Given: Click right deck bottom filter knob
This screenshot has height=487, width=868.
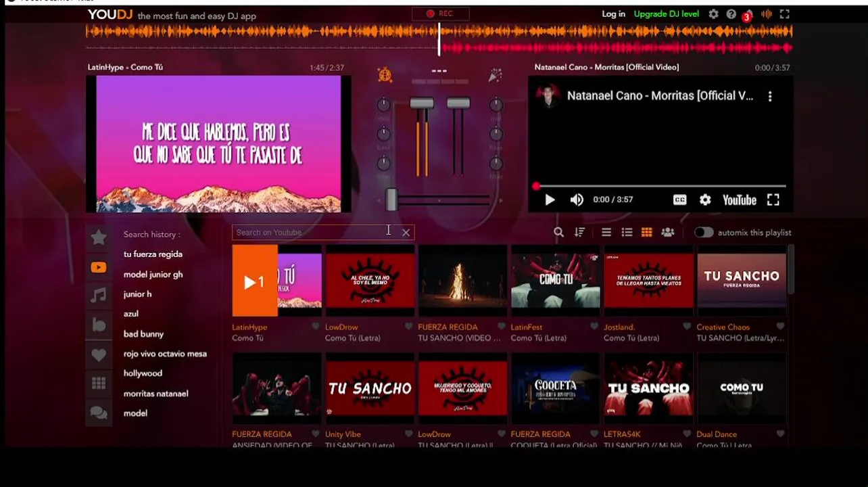Looking at the screenshot, I should pos(496,163).
